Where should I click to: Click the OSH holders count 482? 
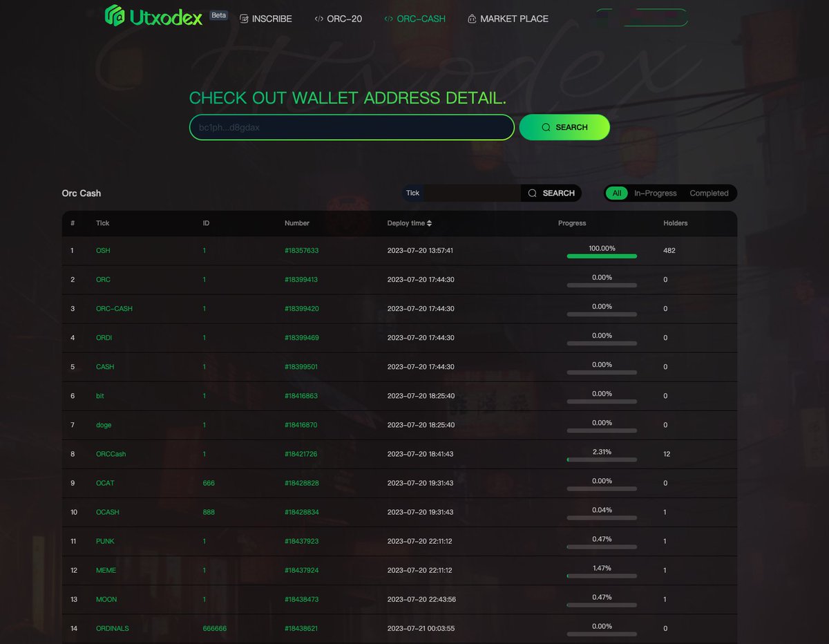click(x=669, y=251)
